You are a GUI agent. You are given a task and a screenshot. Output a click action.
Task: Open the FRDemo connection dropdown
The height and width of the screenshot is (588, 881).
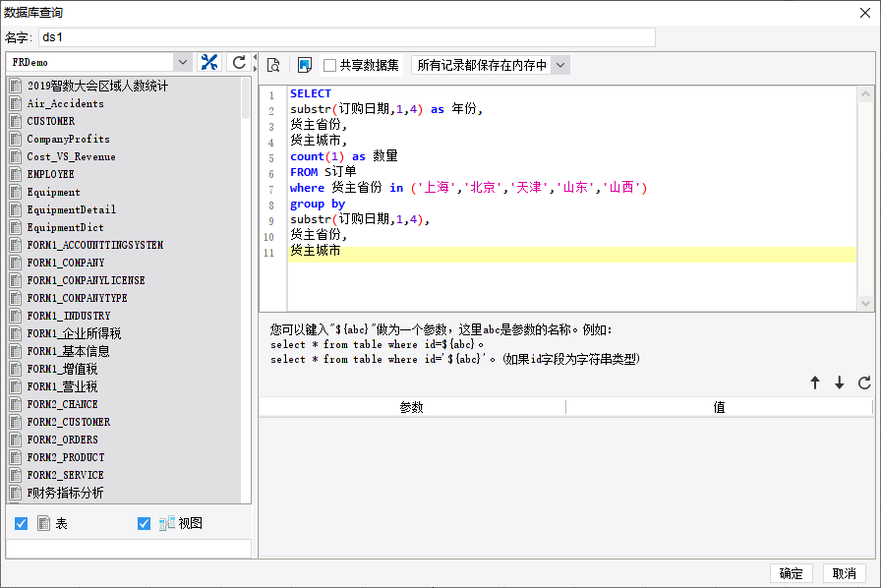coord(182,63)
